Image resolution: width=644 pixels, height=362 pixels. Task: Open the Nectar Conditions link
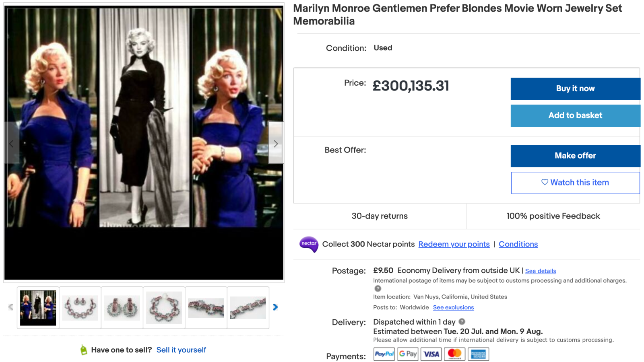(518, 244)
